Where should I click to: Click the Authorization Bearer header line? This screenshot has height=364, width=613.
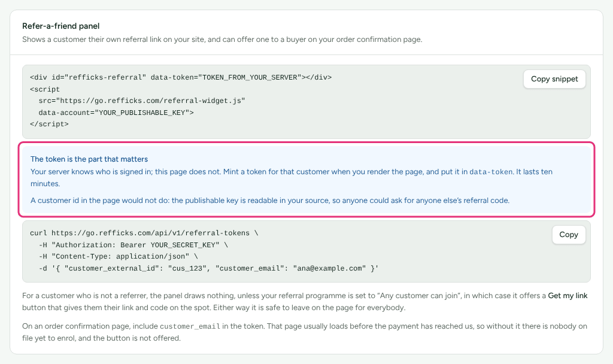[133, 245]
